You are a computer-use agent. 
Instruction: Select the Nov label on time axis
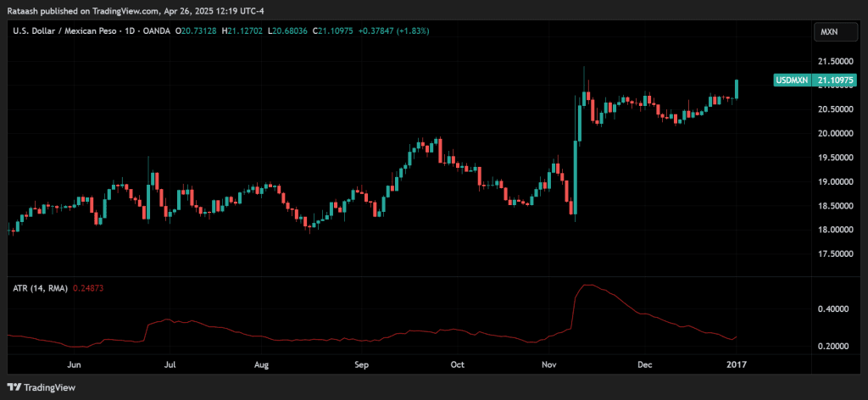[x=548, y=365]
